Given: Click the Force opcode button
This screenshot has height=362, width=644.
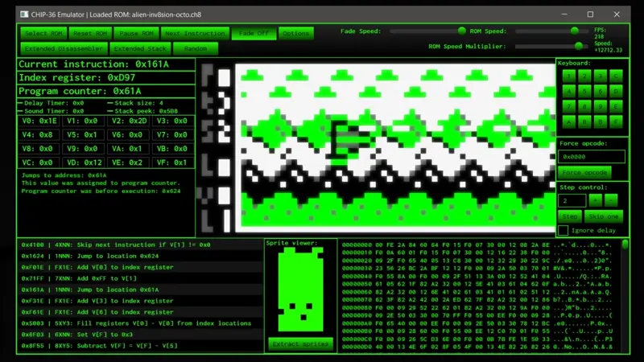Looking at the screenshot, I should point(584,172).
